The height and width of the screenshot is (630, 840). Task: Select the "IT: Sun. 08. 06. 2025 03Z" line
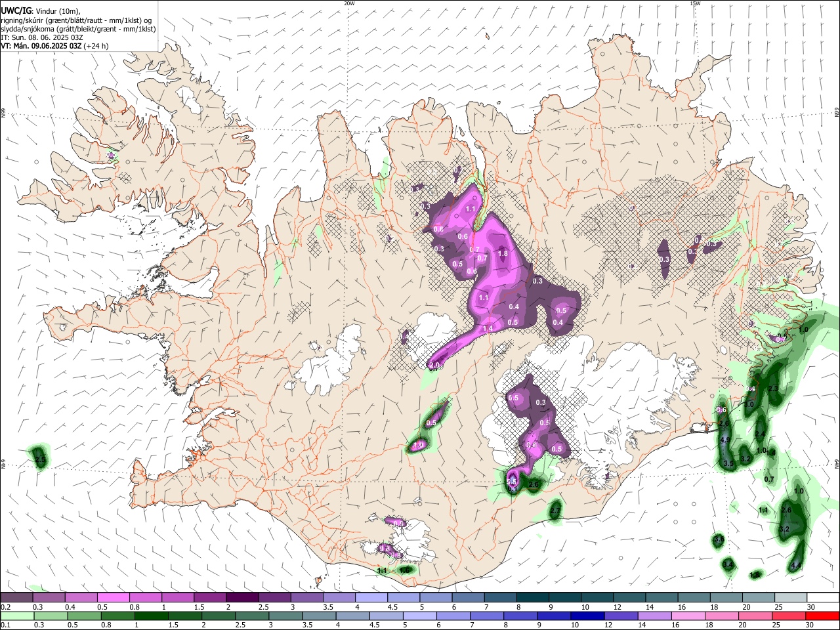pyautogui.click(x=41, y=37)
